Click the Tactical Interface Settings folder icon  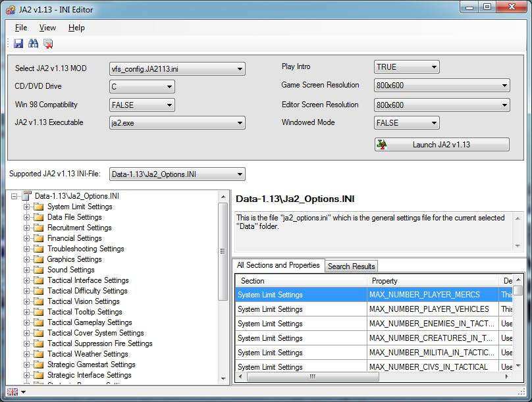click(x=39, y=280)
